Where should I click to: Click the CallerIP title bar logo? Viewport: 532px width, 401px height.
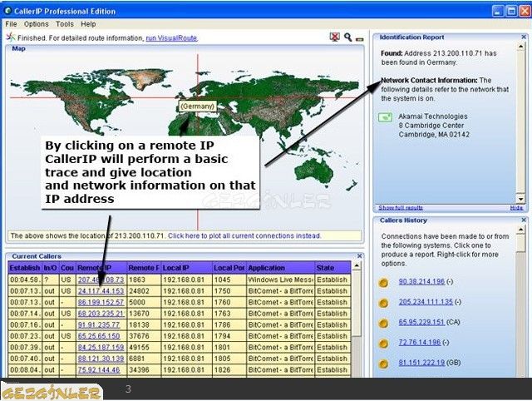[7, 11]
